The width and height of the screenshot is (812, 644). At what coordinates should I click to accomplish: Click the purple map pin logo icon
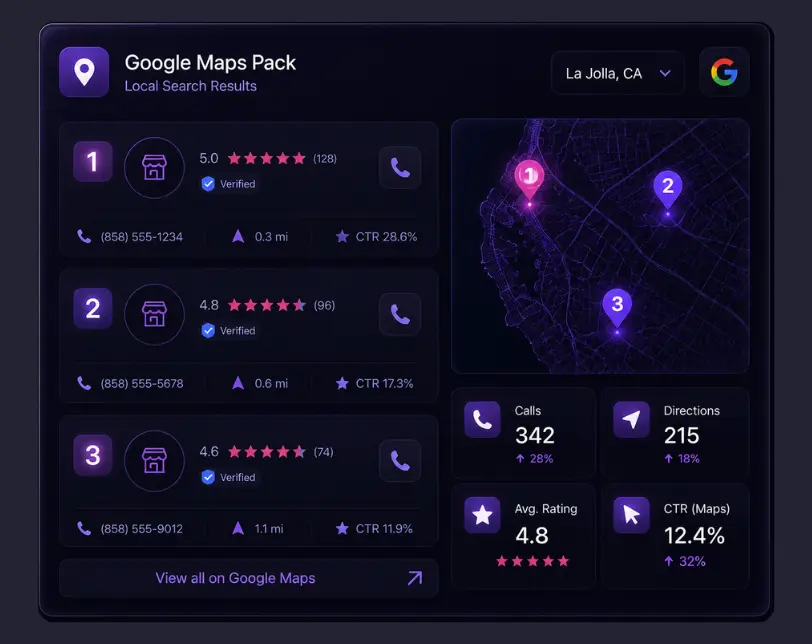[84, 72]
